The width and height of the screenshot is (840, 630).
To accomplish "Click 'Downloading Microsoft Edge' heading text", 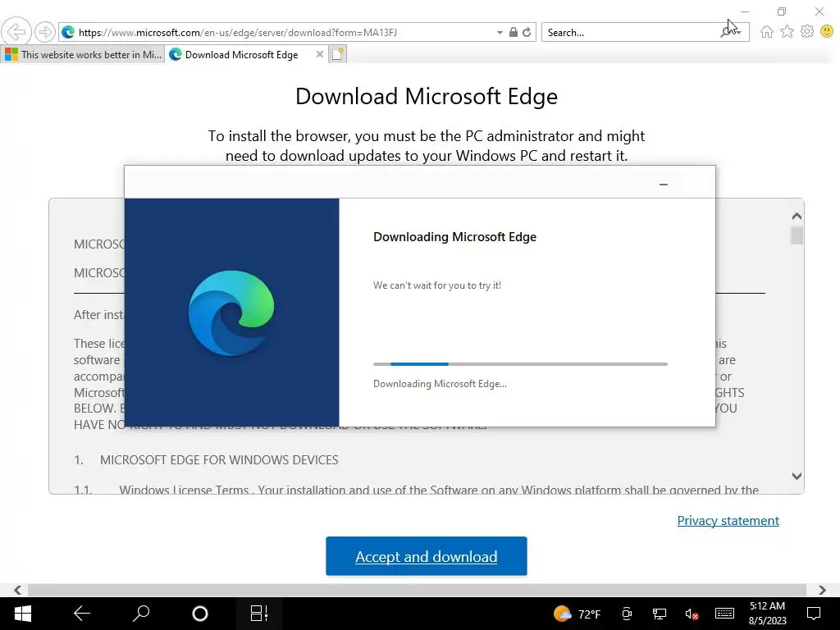I will click(454, 237).
